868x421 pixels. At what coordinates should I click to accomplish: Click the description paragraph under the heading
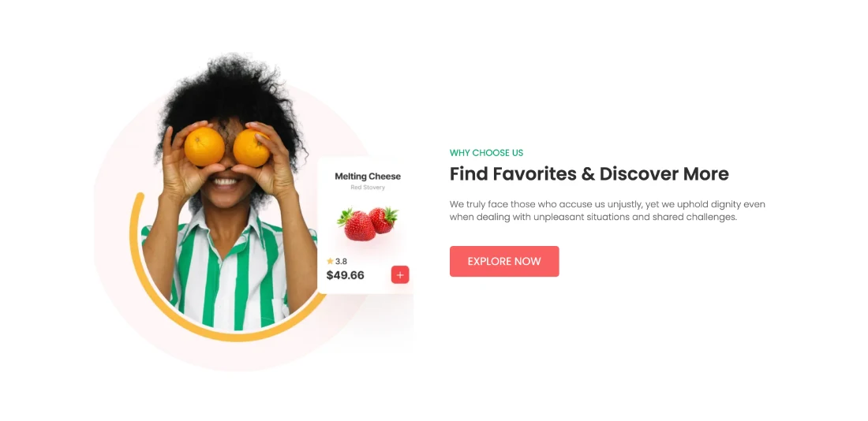tap(608, 210)
